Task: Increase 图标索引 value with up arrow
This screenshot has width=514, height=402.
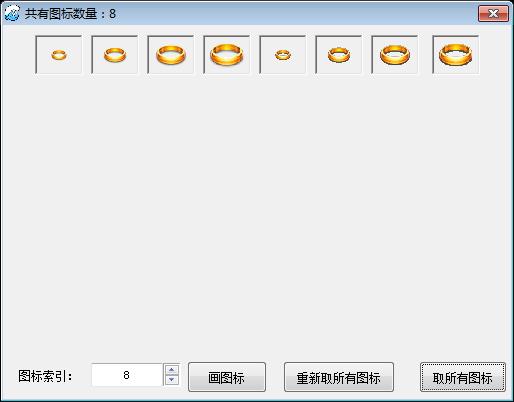Action: (172, 370)
